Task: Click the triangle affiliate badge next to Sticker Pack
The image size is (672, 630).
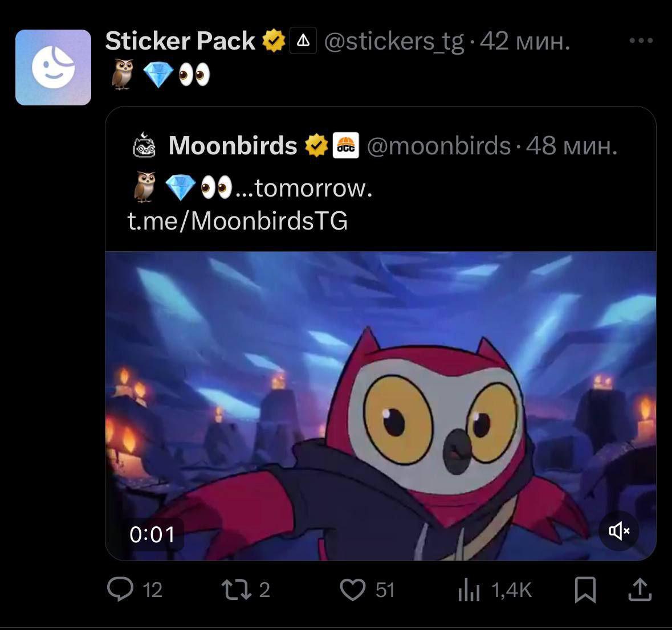Action: (303, 40)
